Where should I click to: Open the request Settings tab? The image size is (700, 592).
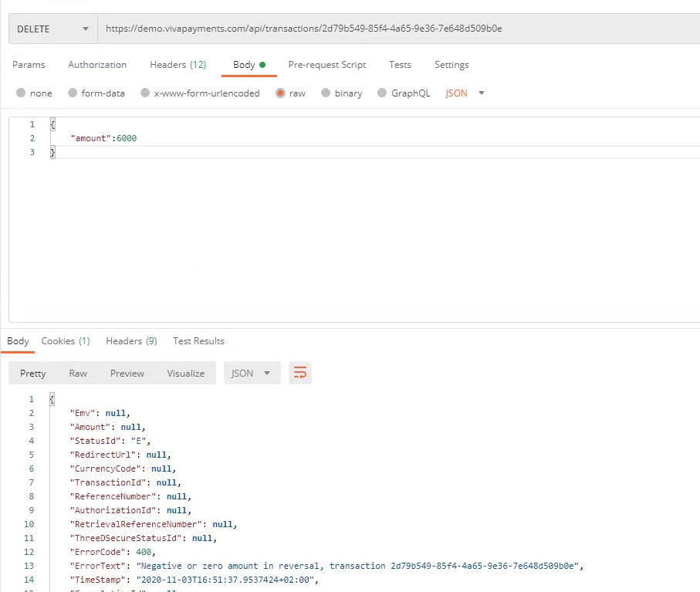(451, 65)
